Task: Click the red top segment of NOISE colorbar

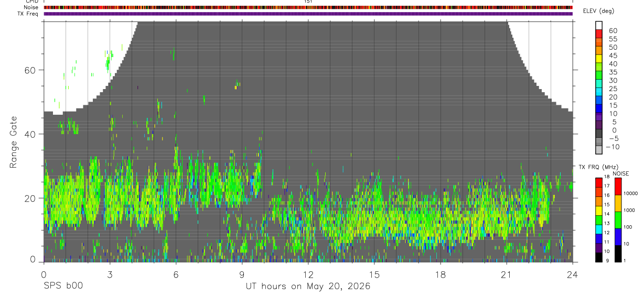Action: click(x=618, y=186)
